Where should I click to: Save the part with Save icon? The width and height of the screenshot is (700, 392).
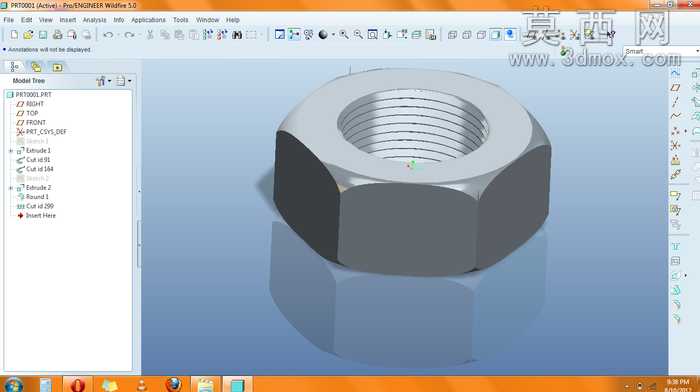pos(43,34)
